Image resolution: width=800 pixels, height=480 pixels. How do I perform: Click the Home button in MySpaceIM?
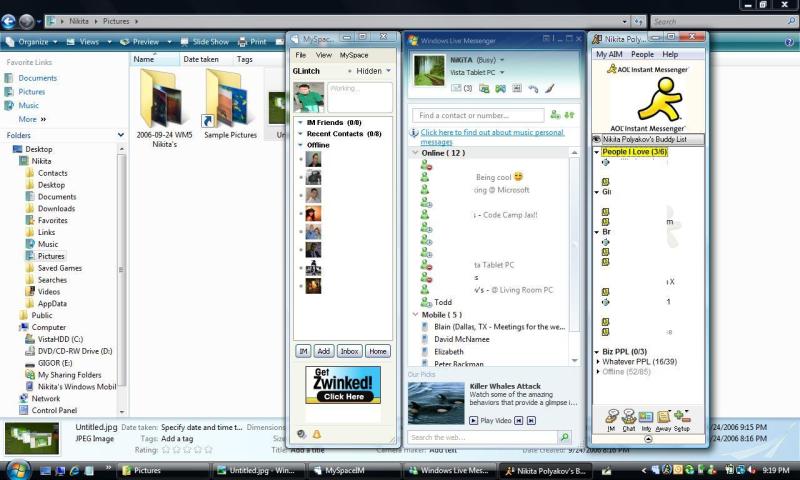tap(378, 351)
